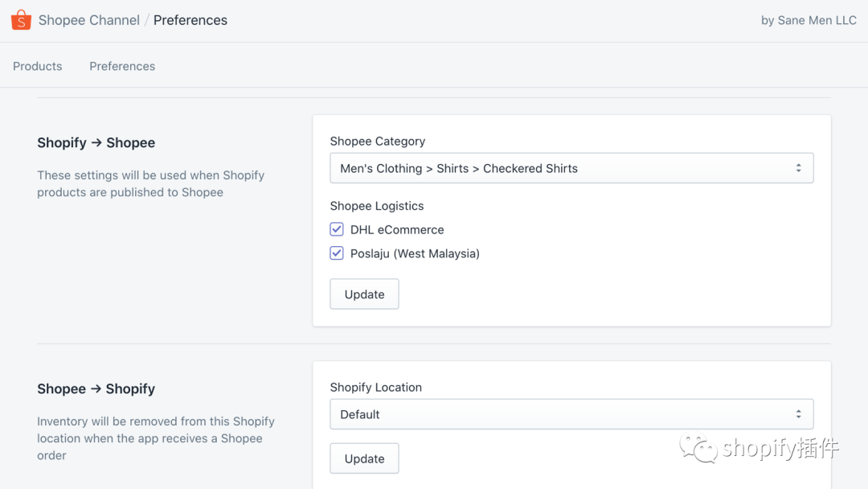The height and width of the screenshot is (489, 868).
Task: Click the 'by Sane Men LLC' text
Action: [809, 20]
